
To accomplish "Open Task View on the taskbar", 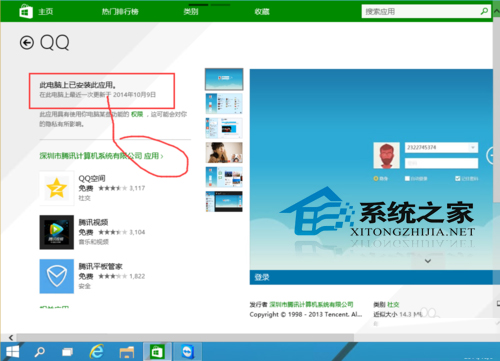I will (68, 352).
